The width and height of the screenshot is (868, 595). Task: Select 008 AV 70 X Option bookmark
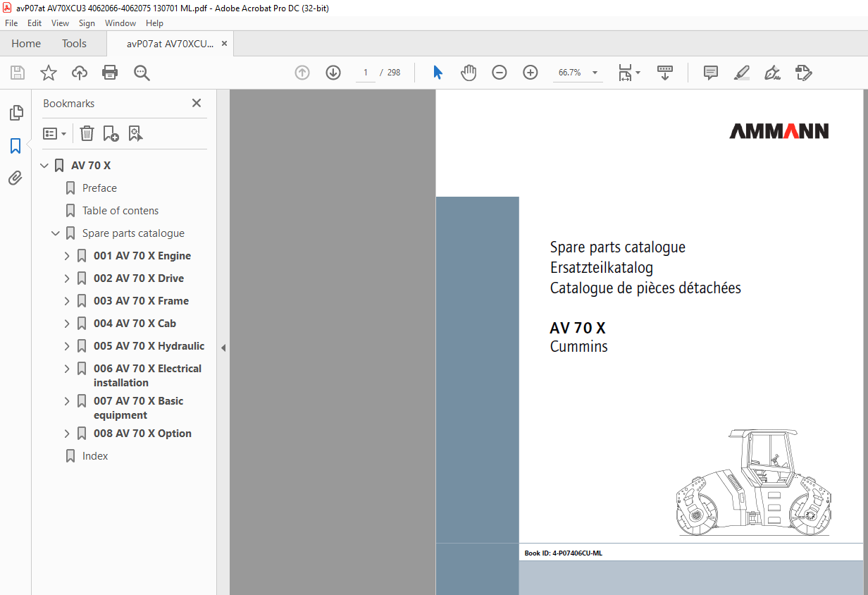(x=142, y=434)
